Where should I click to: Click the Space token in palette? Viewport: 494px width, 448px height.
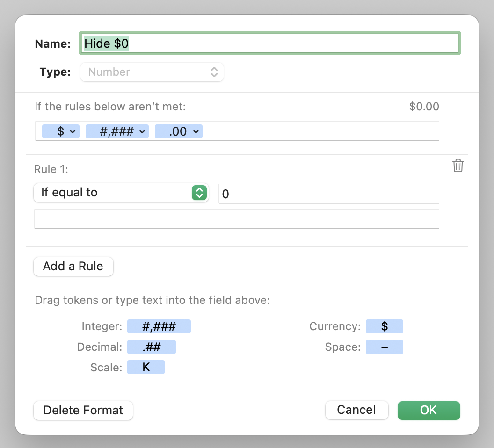[384, 347]
